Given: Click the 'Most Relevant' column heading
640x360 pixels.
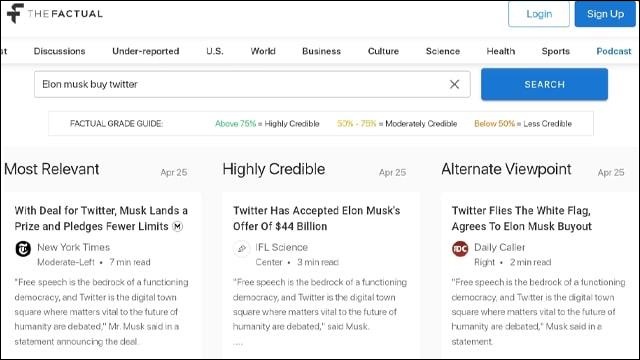Looking at the screenshot, I should pyautogui.click(x=51, y=169).
